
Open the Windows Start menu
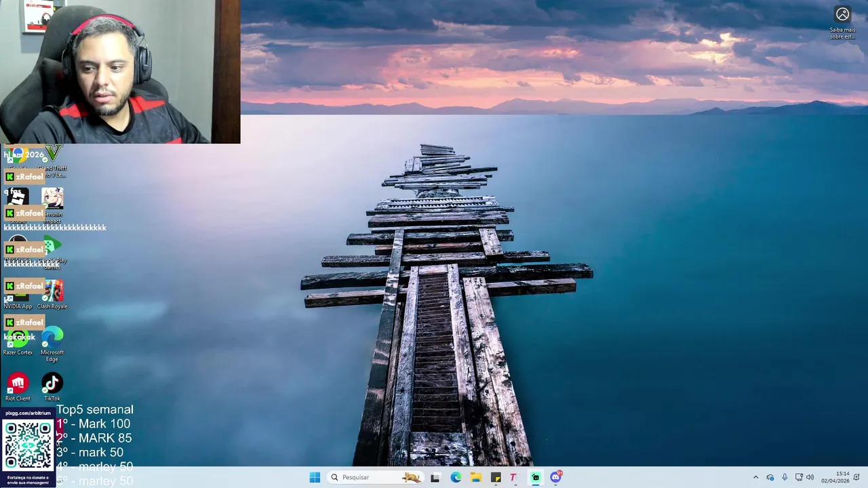point(315,477)
